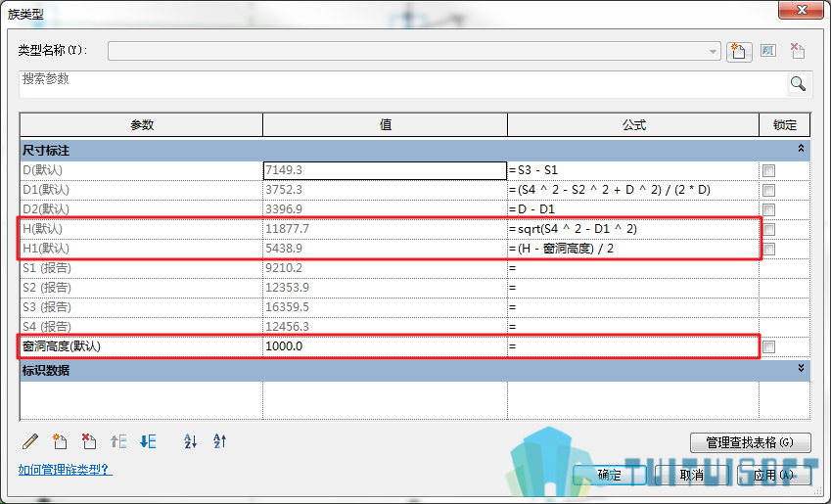Click the New Parameter icon at bottom

(60, 441)
